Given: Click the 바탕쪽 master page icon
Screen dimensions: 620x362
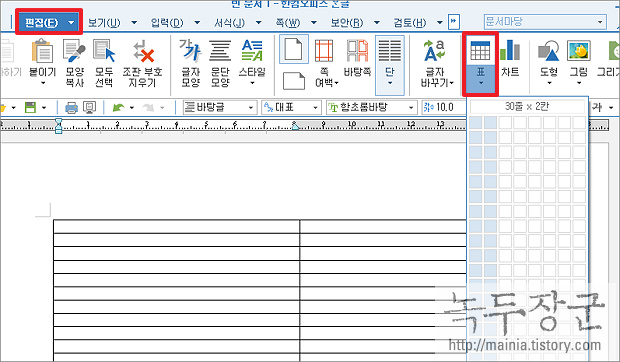Looking at the screenshot, I should [357, 57].
